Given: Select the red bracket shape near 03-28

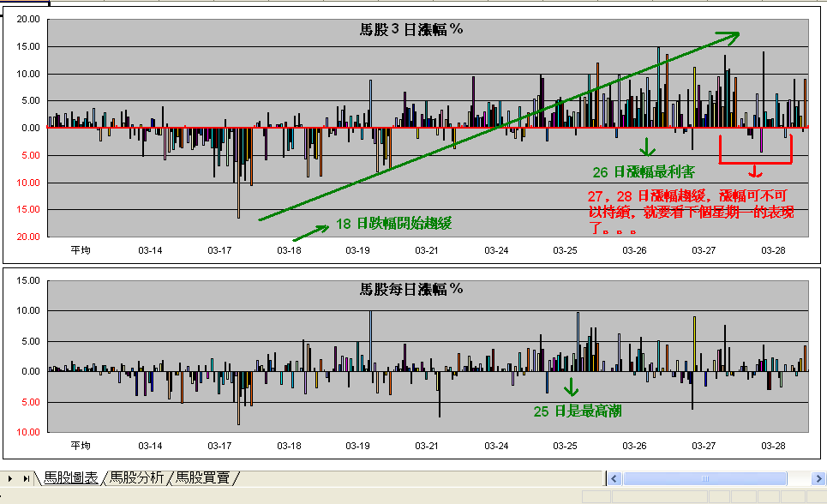Looking at the screenshot, I should tap(755, 161).
